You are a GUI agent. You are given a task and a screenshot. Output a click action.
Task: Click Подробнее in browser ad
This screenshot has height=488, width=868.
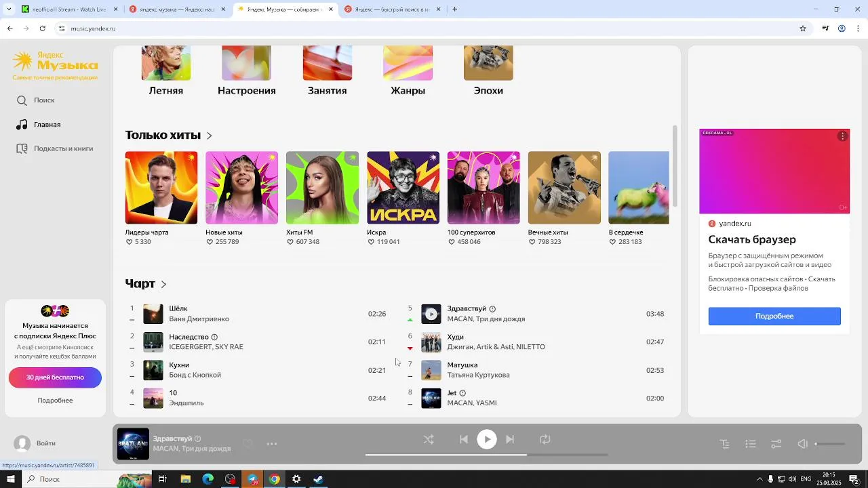click(x=774, y=317)
